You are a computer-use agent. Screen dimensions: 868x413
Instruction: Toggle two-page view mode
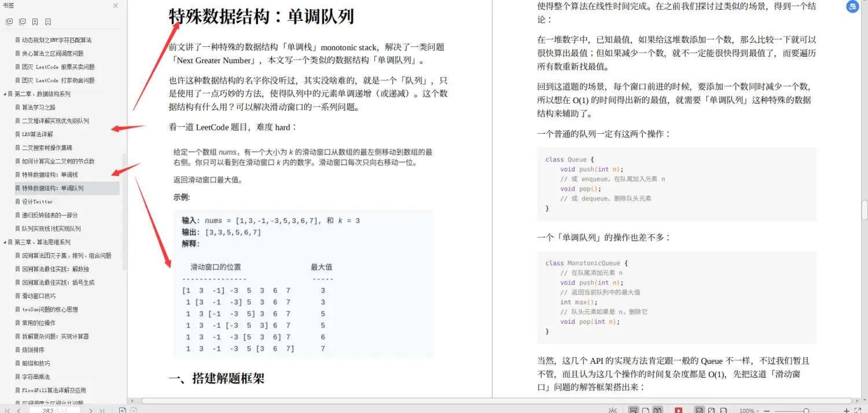(x=657, y=410)
